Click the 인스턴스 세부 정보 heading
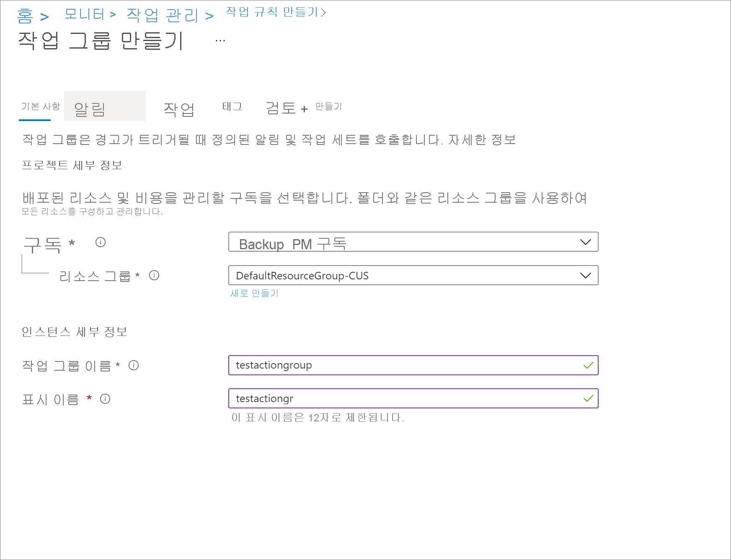The width and height of the screenshot is (731, 560). pyautogui.click(x=74, y=332)
